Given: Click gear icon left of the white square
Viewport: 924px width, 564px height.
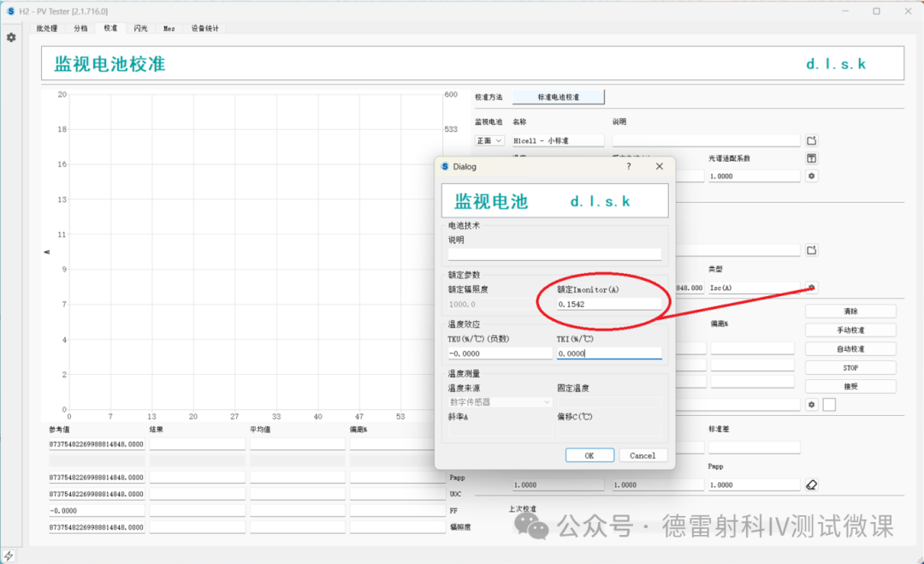Looking at the screenshot, I should [812, 404].
